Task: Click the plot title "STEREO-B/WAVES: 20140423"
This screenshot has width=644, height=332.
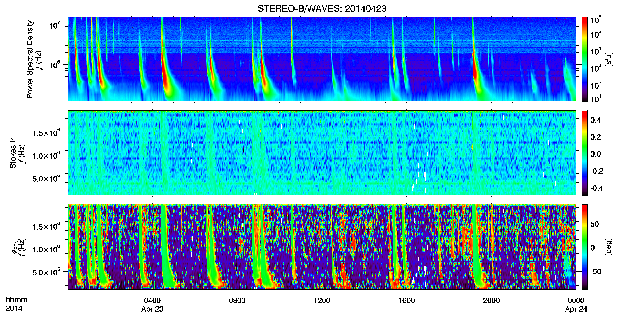Action: click(322, 9)
